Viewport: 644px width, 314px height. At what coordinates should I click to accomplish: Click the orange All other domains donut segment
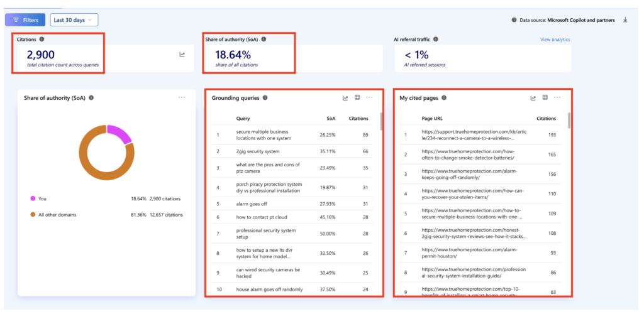(91, 168)
